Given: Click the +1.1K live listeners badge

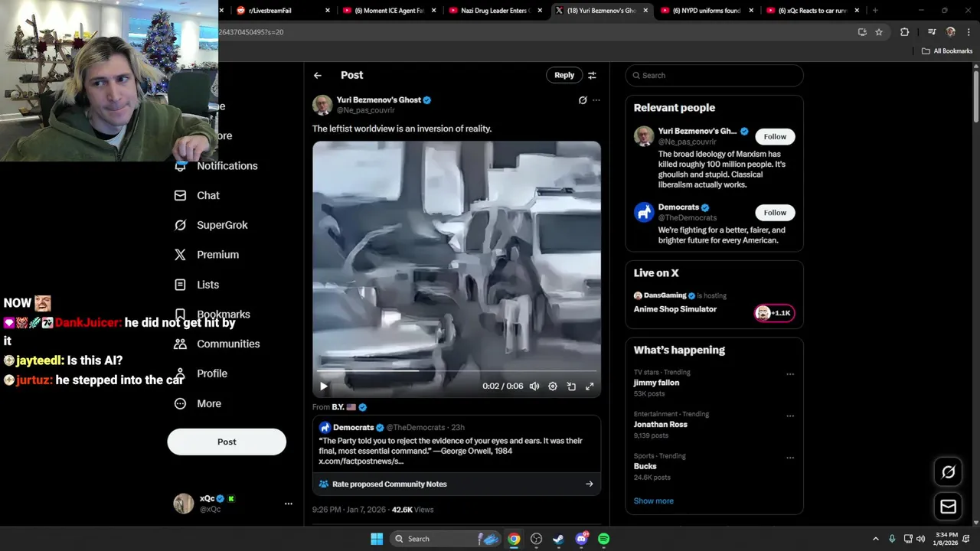Looking at the screenshot, I should pyautogui.click(x=774, y=313).
